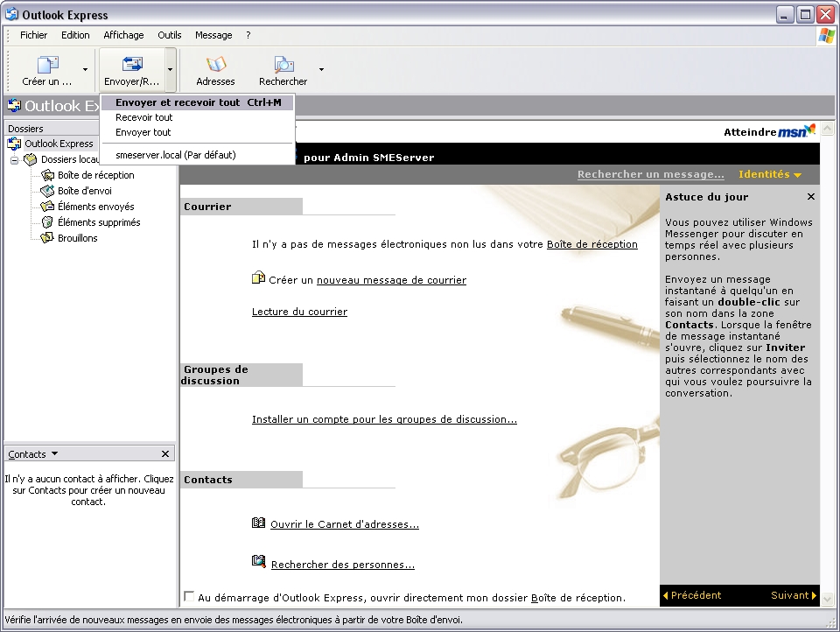
Task: Open the Boîte de réception folder icon
Action: point(47,175)
